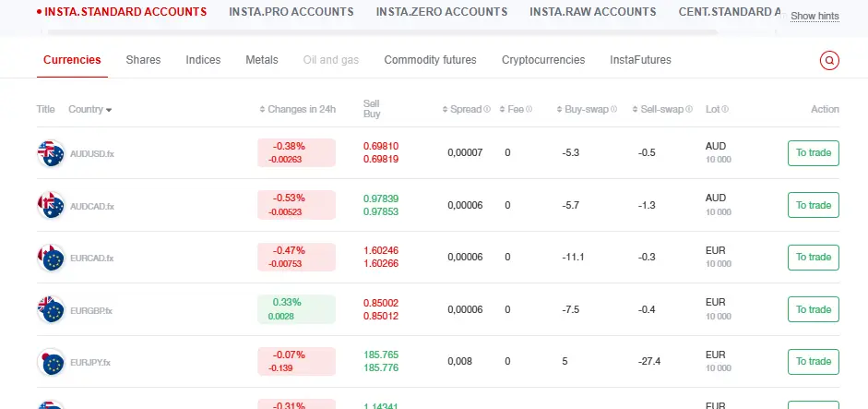Click the AUDUSD.fx symbol name
This screenshot has height=409, width=868.
coord(92,154)
